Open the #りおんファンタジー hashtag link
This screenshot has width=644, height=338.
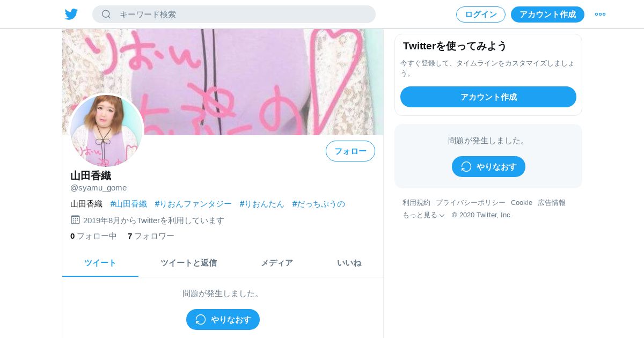point(193,204)
